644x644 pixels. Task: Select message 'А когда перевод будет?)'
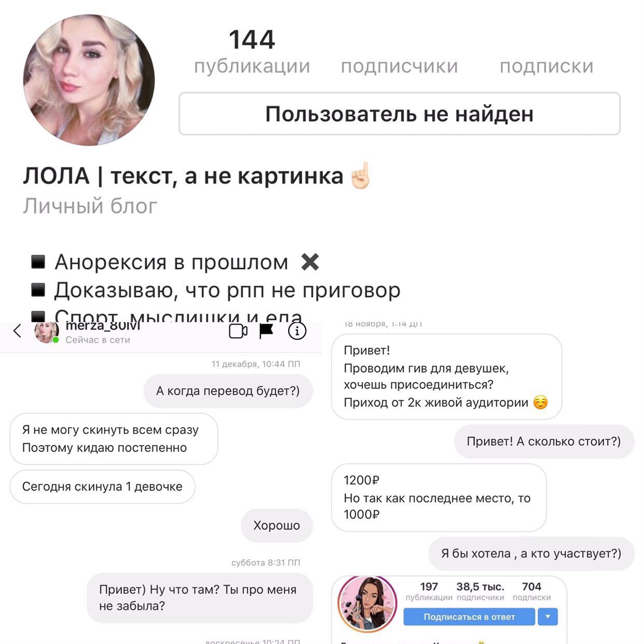(228, 391)
